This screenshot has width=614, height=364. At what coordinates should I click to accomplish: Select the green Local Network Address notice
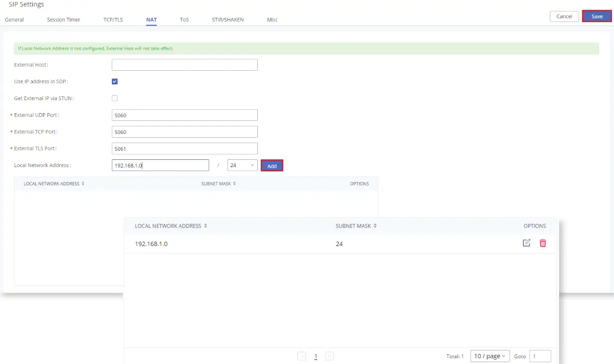tap(307, 48)
